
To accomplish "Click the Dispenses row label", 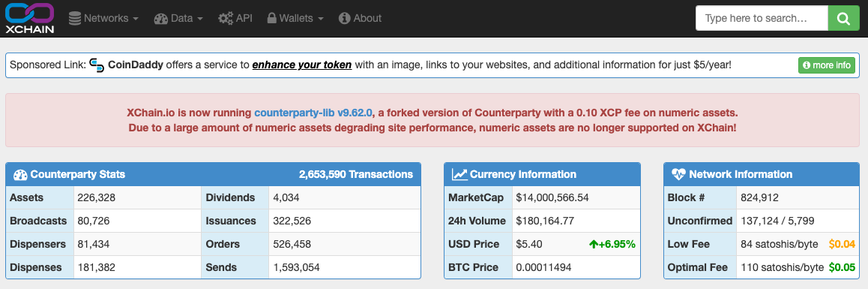I will (x=36, y=268).
